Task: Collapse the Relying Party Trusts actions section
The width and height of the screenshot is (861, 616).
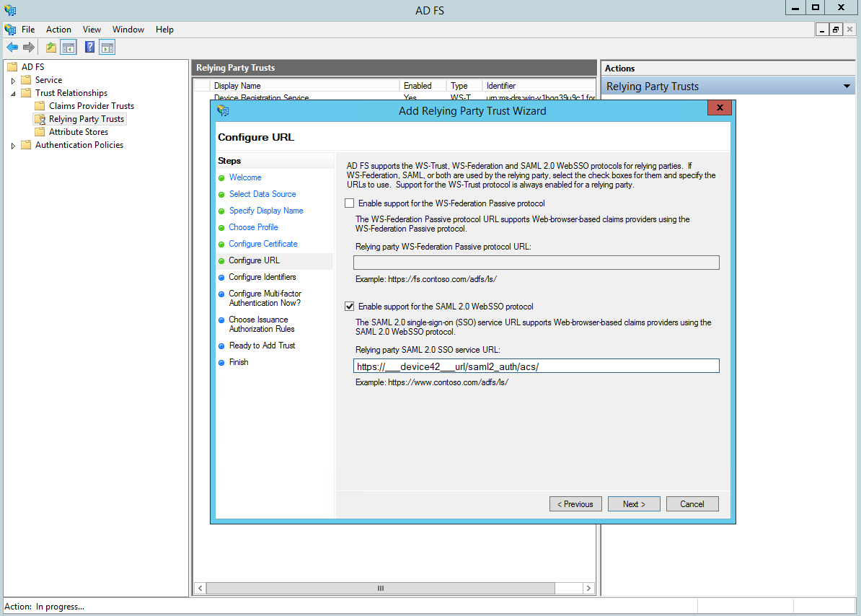Action: pos(847,87)
